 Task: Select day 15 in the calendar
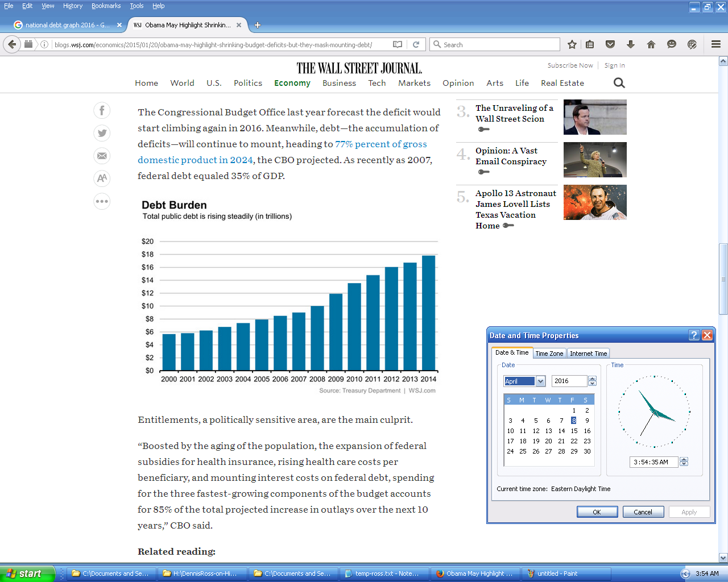574,431
